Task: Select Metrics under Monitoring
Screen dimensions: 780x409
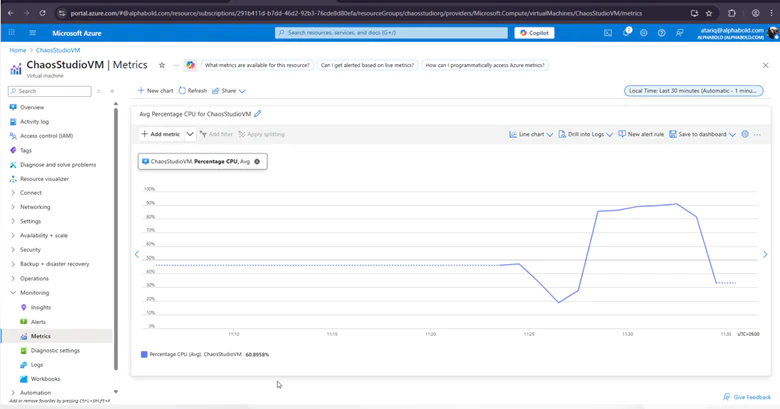Action: click(x=41, y=336)
